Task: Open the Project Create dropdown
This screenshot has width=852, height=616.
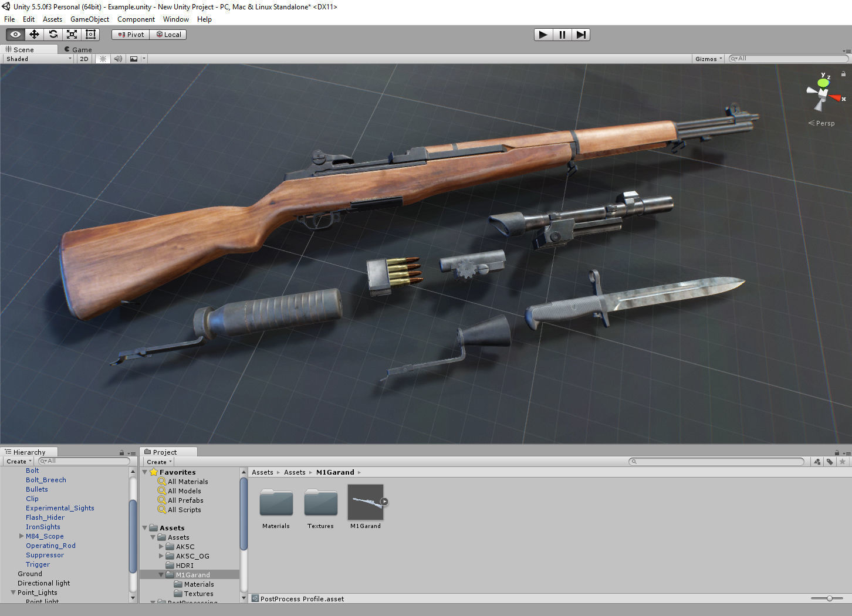Action: [160, 462]
